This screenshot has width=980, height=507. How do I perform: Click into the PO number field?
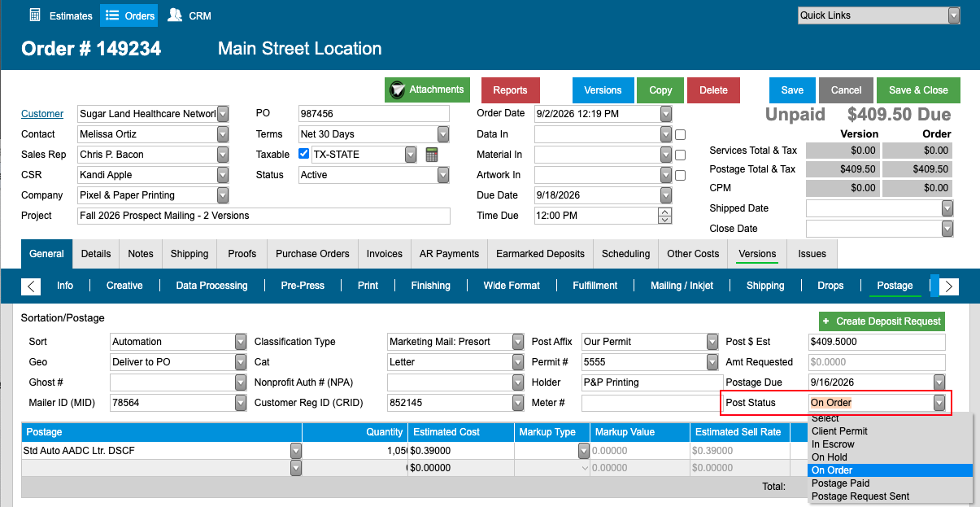pyautogui.click(x=374, y=114)
